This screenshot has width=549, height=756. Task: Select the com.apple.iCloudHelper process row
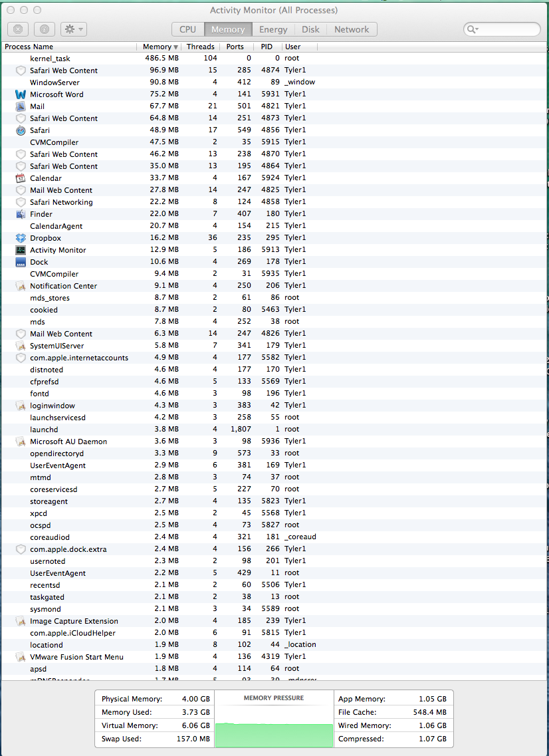point(274,633)
